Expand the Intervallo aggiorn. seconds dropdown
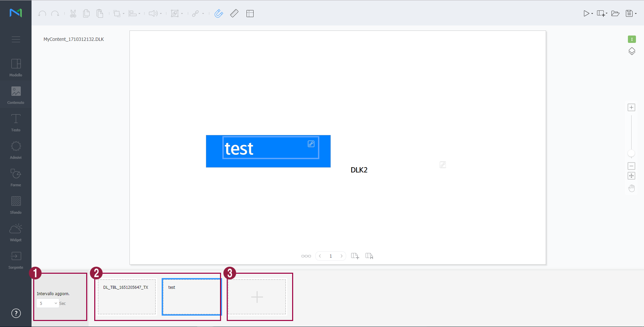 [x=48, y=304]
